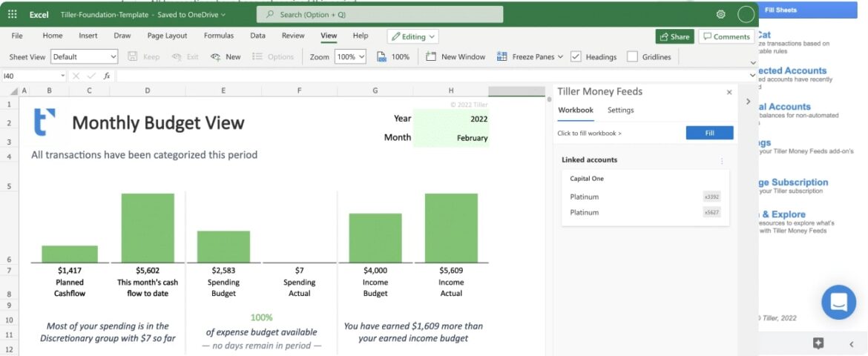The image size is (868, 356).
Task: Open the Connected Accounts link
Action: point(793,71)
